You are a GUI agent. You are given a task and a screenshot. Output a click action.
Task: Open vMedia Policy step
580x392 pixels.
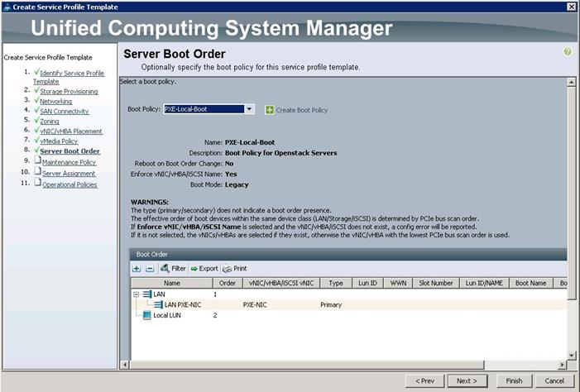click(59, 141)
